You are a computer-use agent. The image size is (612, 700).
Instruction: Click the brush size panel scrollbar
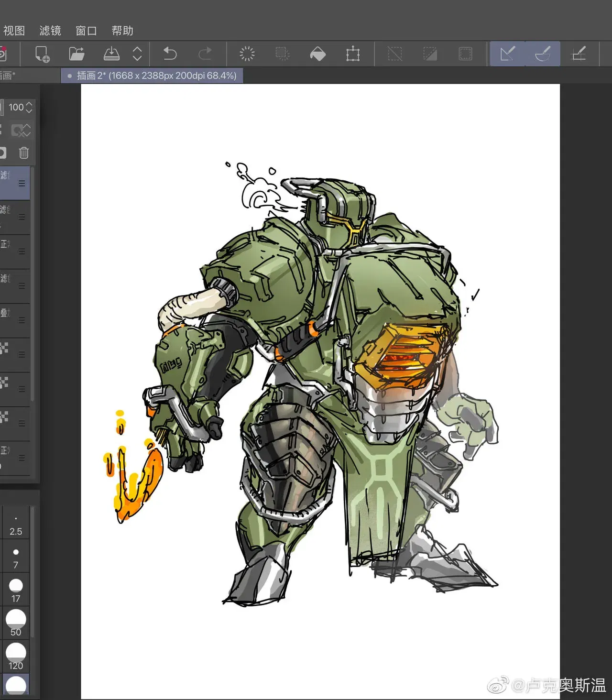click(33, 571)
